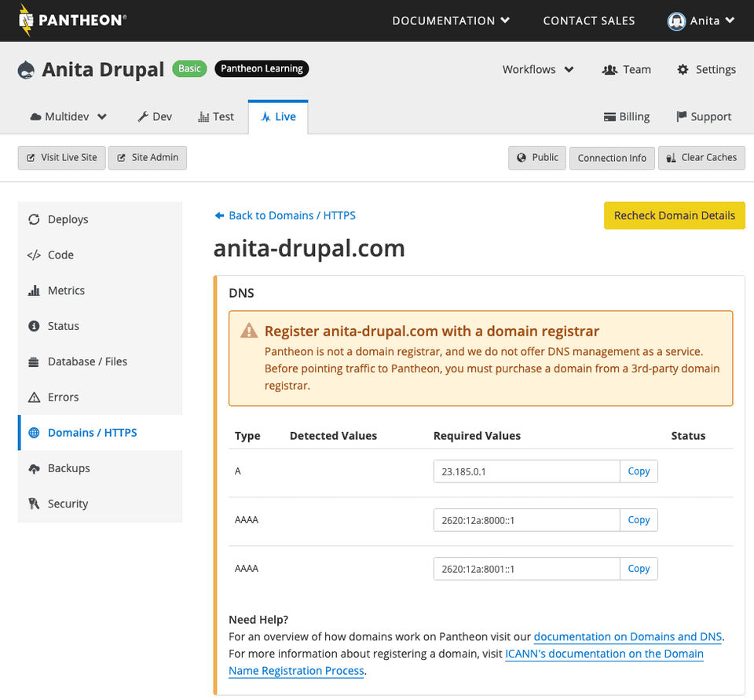Select the Live environment tab

(x=278, y=117)
